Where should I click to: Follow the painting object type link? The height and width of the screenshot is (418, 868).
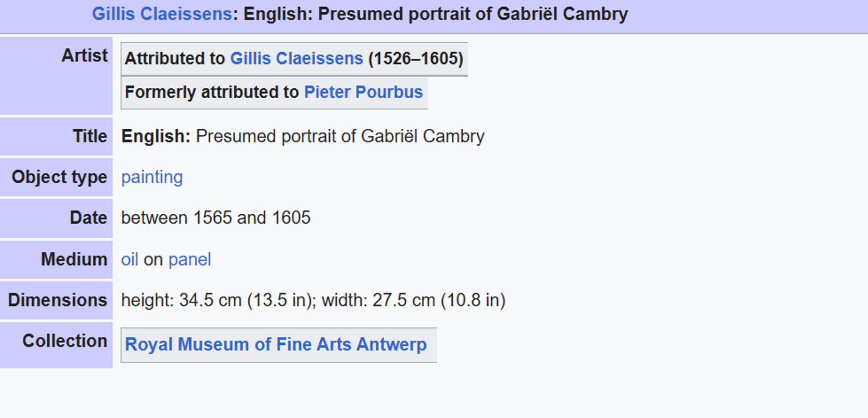152,177
